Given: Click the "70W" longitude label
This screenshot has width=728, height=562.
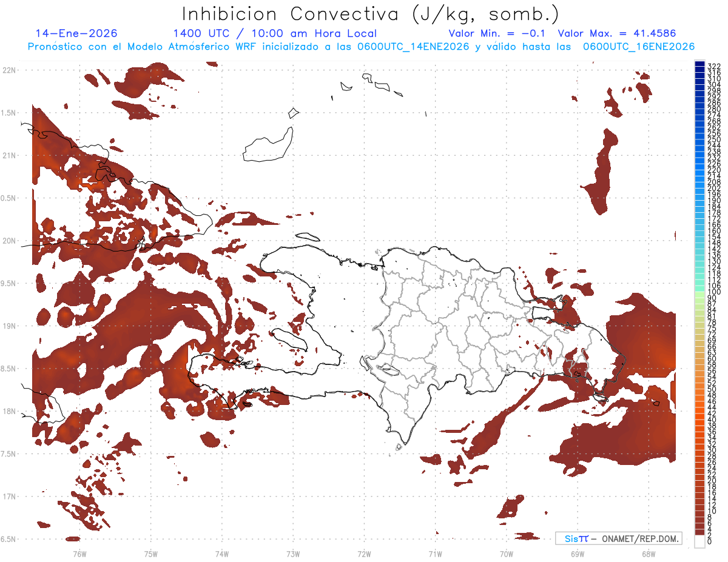Looking at the screenshot, I should [x=507, y=553].
